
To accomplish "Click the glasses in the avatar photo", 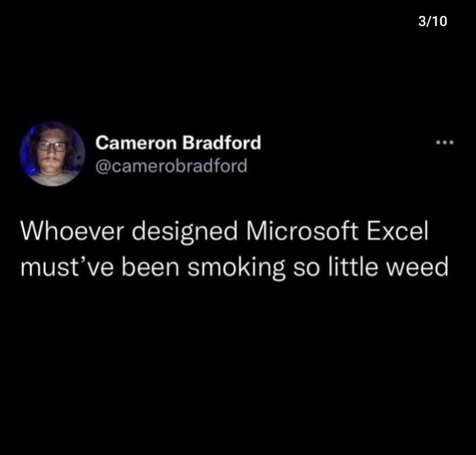I will click(x=52, y=146).
